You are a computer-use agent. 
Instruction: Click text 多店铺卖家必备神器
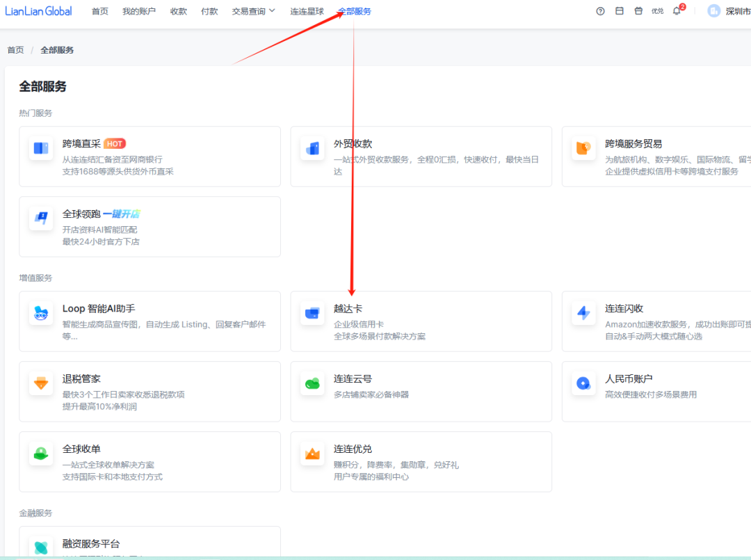click(x=371, y=394)
